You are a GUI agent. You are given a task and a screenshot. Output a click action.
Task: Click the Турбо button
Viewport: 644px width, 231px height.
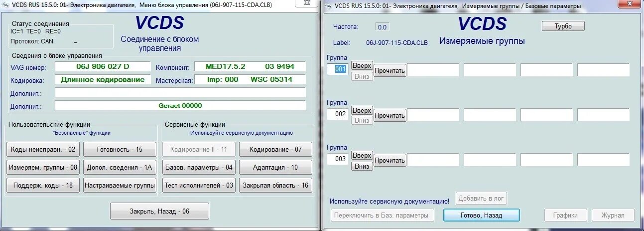(563, 26)
